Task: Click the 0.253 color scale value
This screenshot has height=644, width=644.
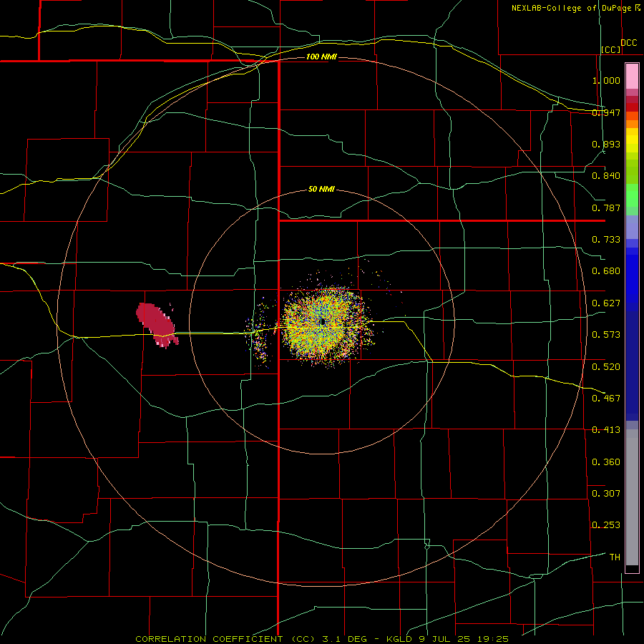Action: [606, 525]
